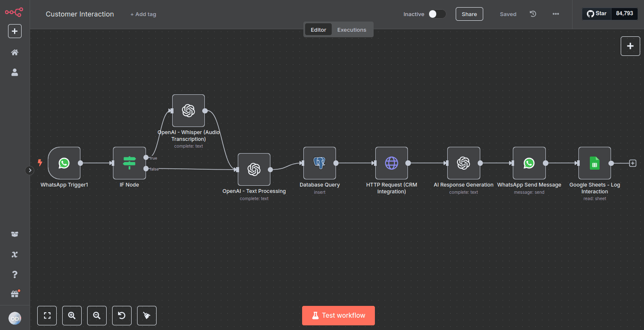Open the help question mark icon
644x330 pixels.
15,275
